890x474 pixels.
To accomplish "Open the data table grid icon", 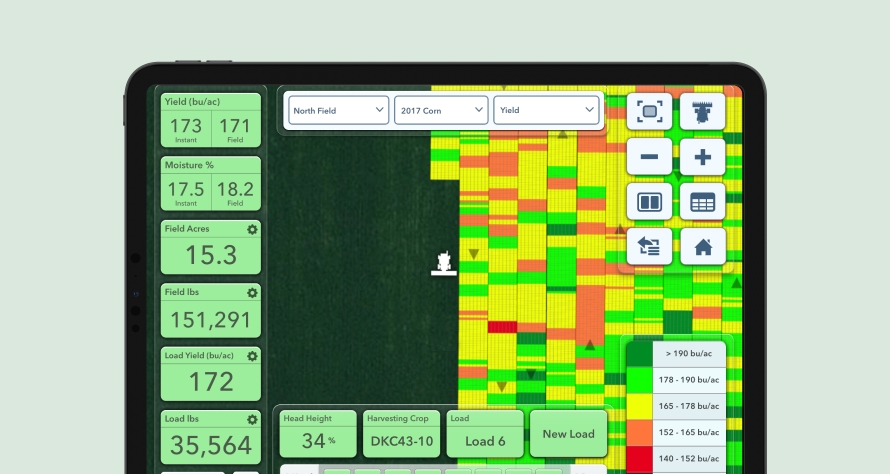I will 702,202.
